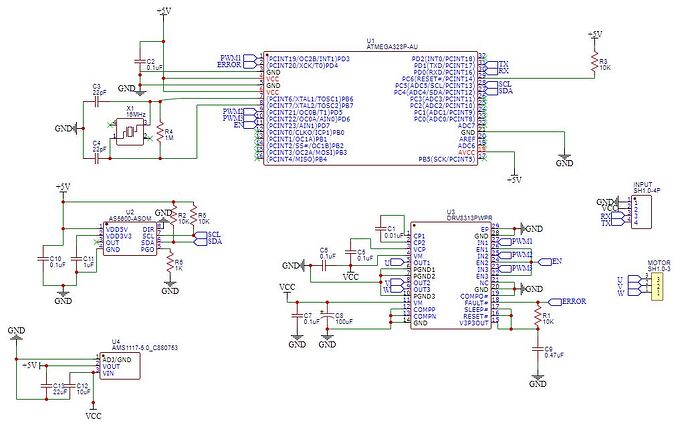The height and width of the screenshot is (429, 690).
Task: Select the VOUT pin label on U4
Action: 111,367
